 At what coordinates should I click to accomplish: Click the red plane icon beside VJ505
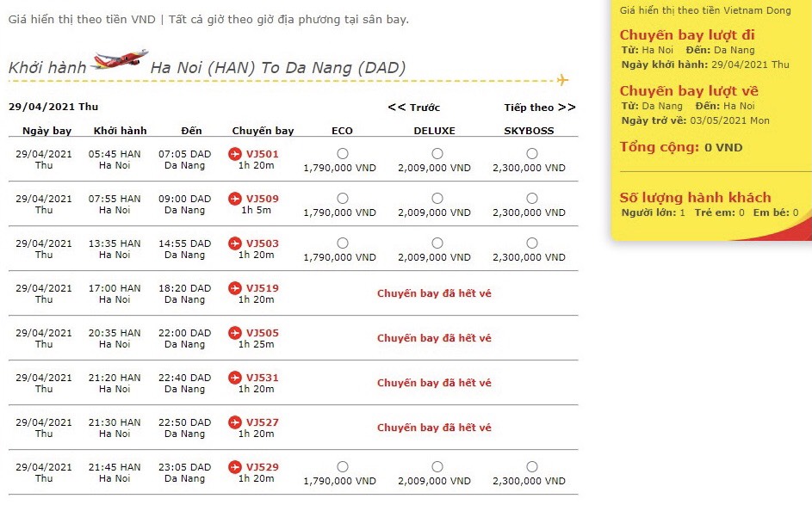click(x=235, y=333)
